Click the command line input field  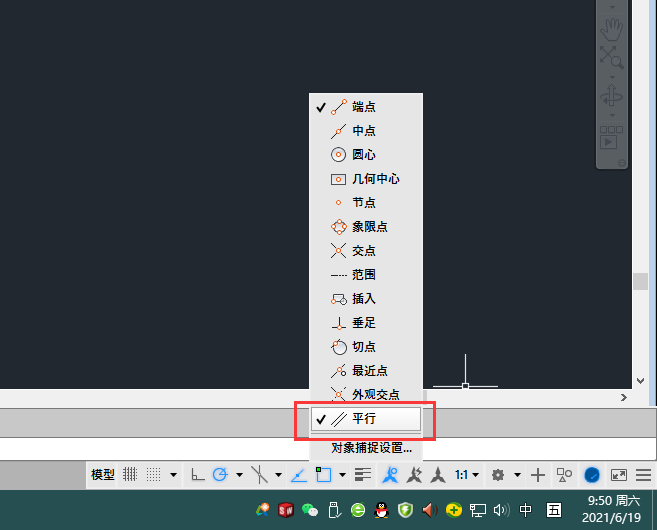328,449
